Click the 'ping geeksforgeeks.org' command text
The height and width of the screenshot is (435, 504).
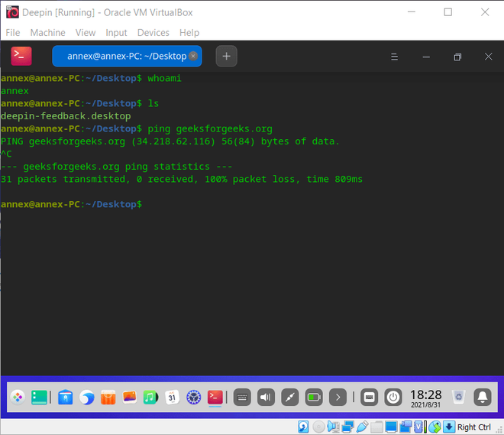(210, 129)
